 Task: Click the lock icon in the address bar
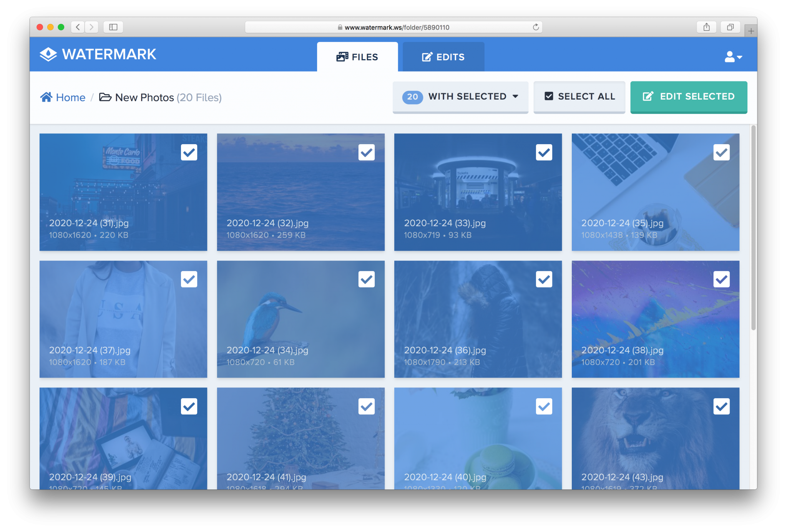coord(340,27)
